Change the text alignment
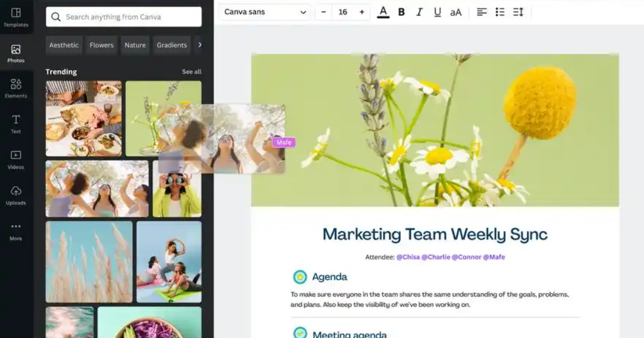Image resolution: width=644 pixels, height=338 pixels. 482,12
